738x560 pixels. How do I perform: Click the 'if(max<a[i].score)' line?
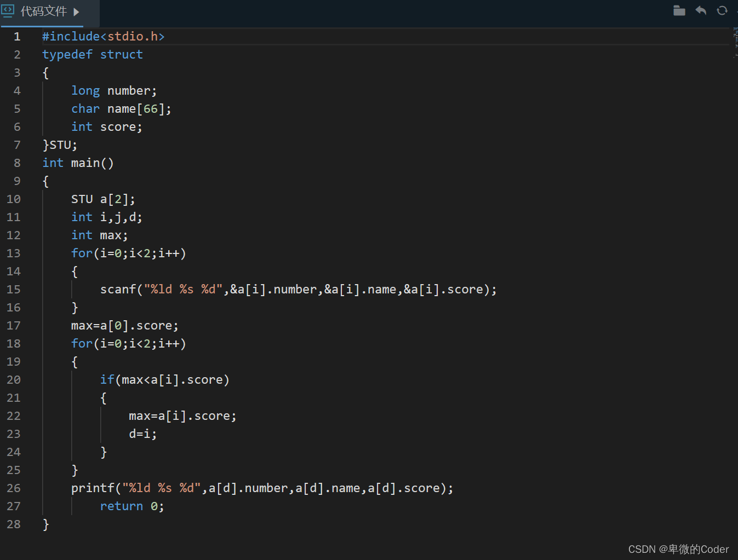tap(165, 379)
